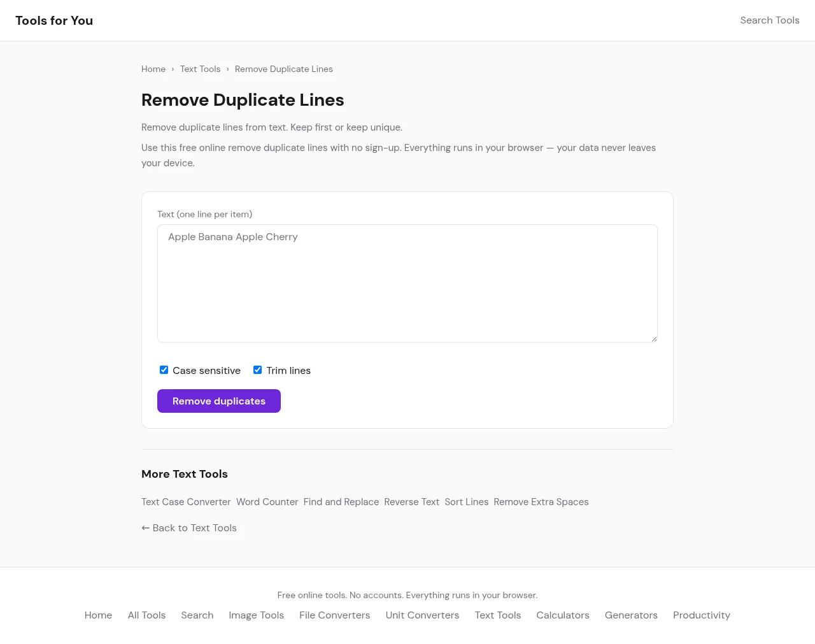Open All Tools in the footer
This screenshot has width=815, height=644.
coord(146,615)
